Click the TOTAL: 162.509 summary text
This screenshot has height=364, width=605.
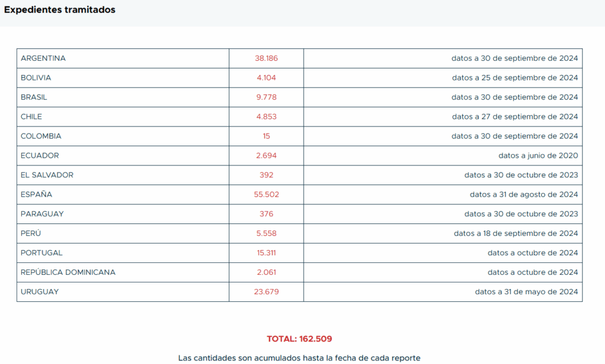point(300,339)
